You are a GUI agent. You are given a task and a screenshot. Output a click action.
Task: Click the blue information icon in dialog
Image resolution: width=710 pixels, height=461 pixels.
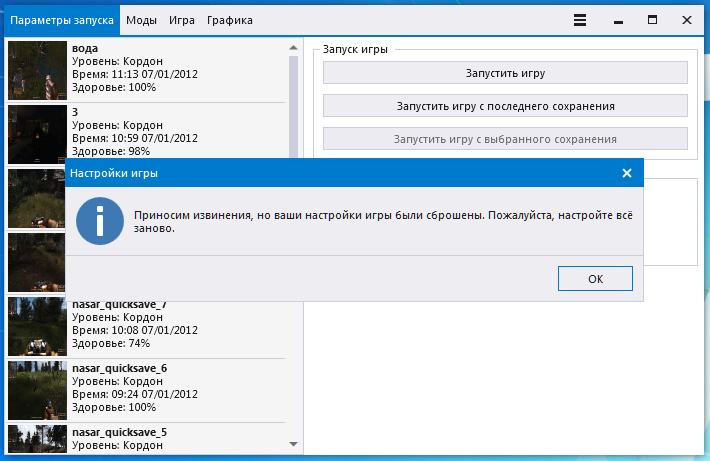coord(100,221)
